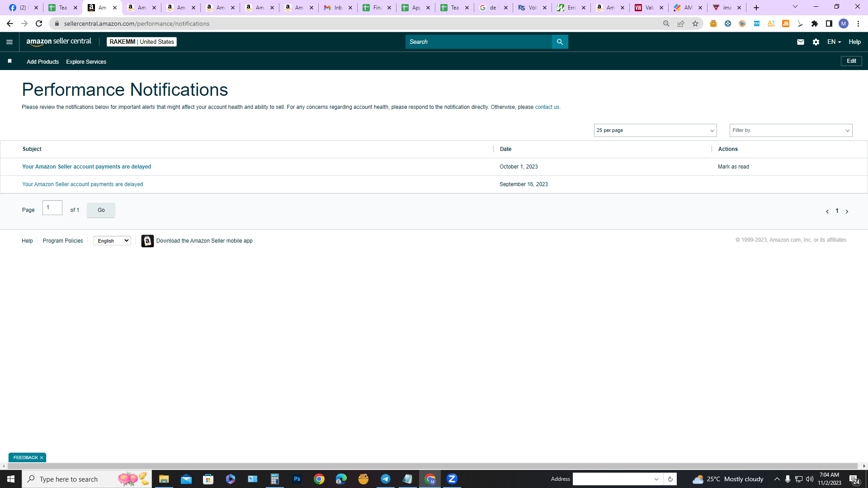Change footer language from English
868x488 pixels.
pyautogui.click(x=112, y=241)
